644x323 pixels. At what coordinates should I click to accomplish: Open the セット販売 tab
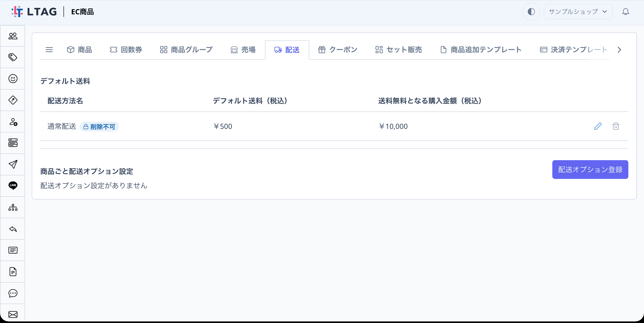click(398, 50)
